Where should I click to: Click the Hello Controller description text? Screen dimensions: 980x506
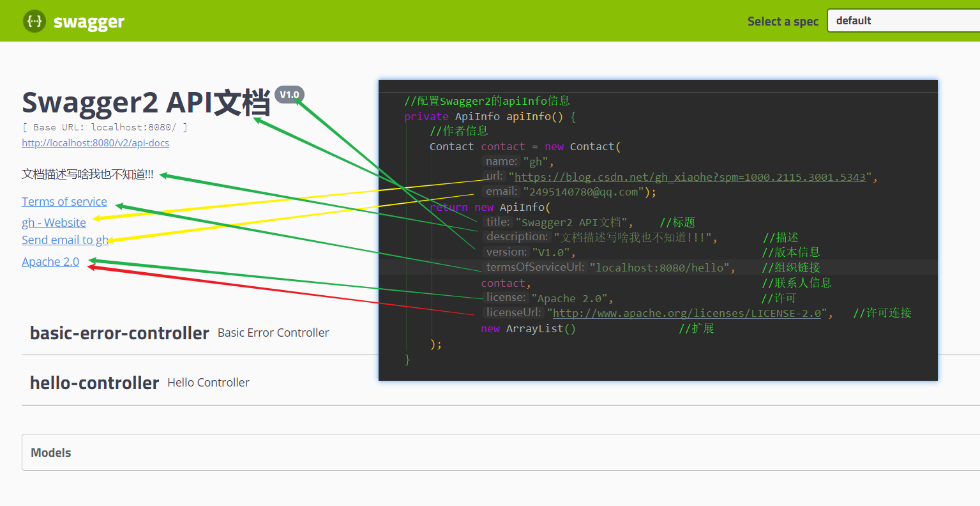pos(208,382)
